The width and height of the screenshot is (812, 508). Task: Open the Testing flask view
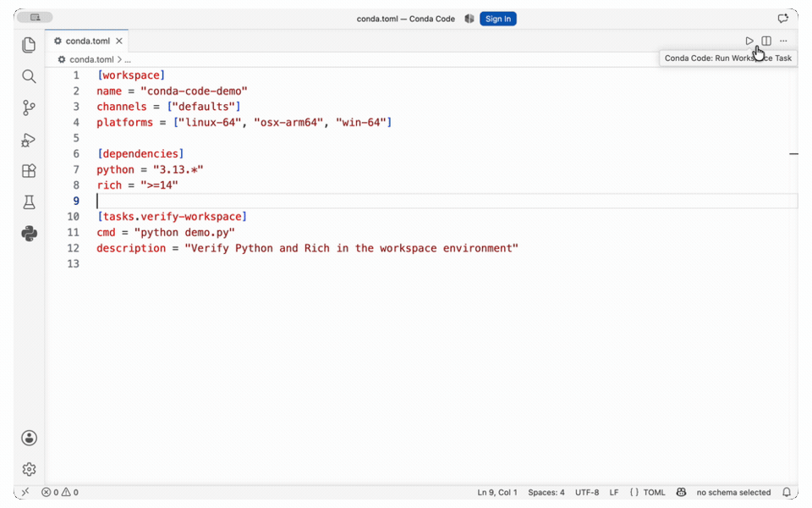click(29, 202)
